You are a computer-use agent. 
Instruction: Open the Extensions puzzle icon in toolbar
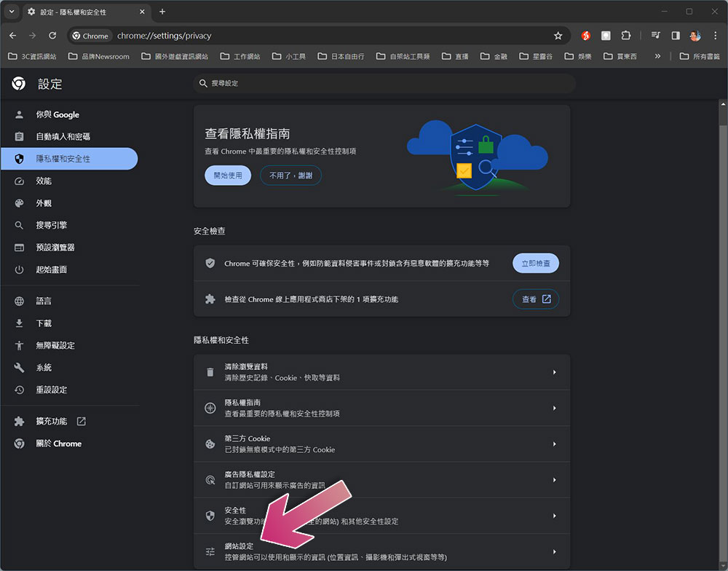point(626,36)
